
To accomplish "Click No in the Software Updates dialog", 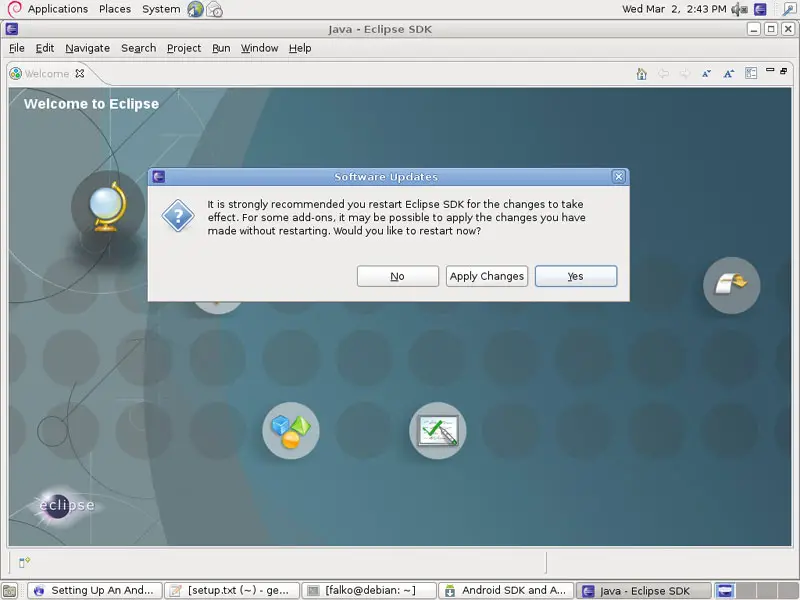I will click(397, 276).
